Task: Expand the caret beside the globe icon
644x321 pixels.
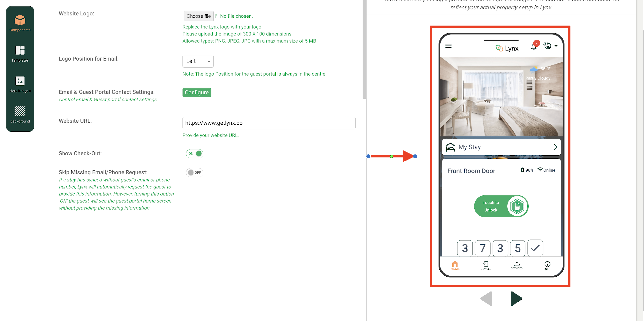Action: point(556,46)
